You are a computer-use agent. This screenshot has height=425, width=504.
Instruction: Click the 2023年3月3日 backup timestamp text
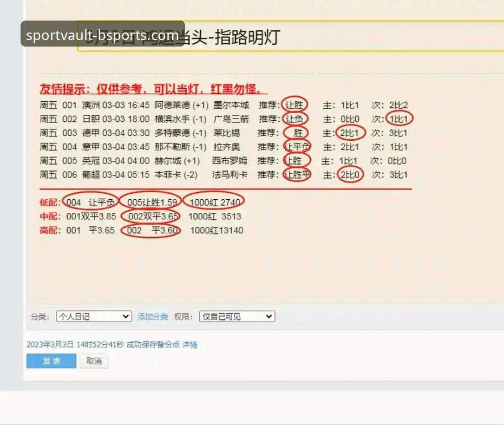[75, 345]
